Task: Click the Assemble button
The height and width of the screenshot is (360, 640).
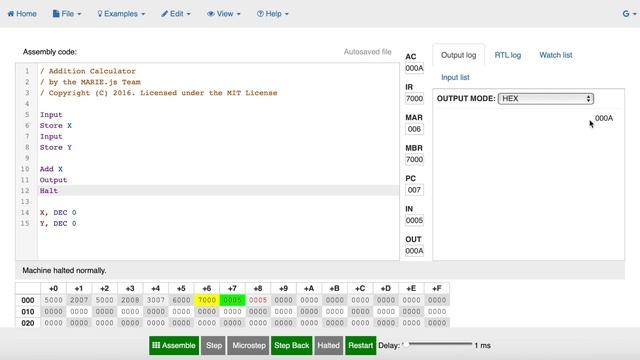Action: click(174, 345)
